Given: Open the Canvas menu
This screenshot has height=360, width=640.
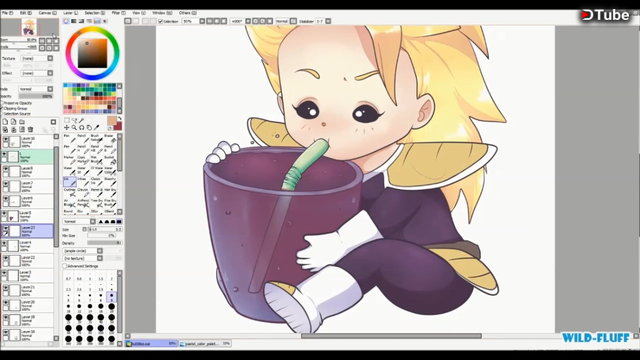Looking at the screenshot, I should tap(47, 13).
